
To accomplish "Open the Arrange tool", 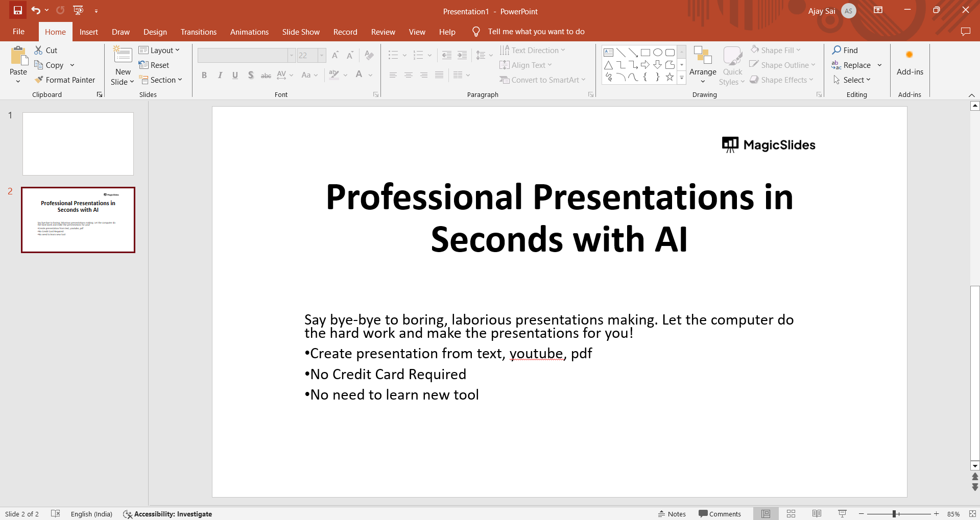I will pos(703,65).
